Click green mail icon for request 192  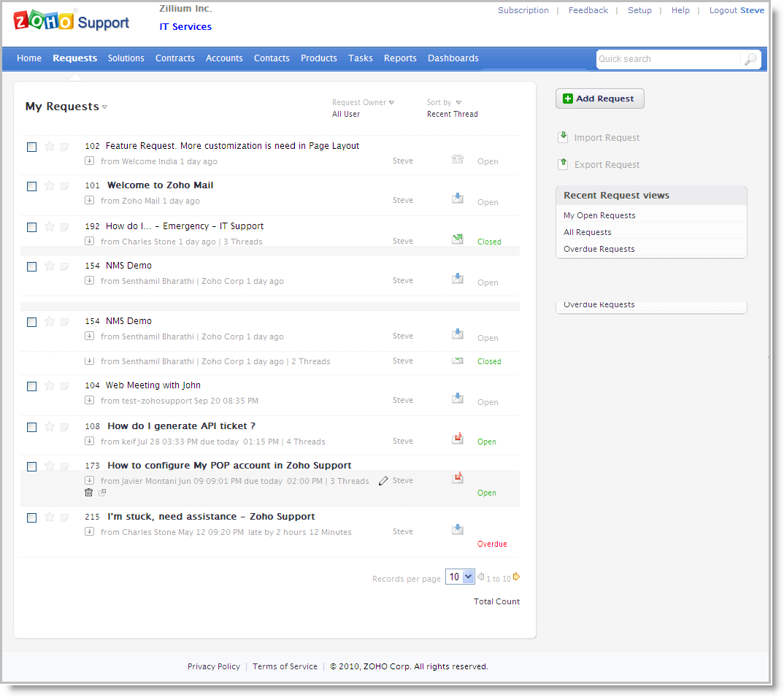(458, 239)
